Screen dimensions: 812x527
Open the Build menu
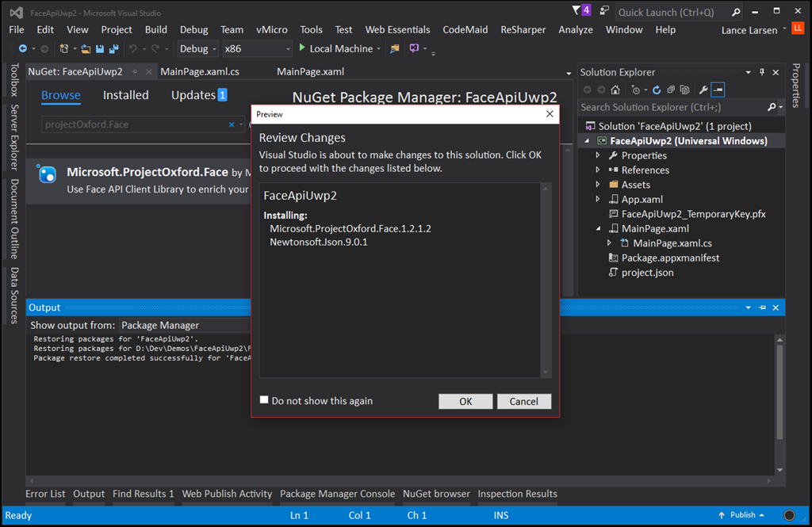point(156,29)
